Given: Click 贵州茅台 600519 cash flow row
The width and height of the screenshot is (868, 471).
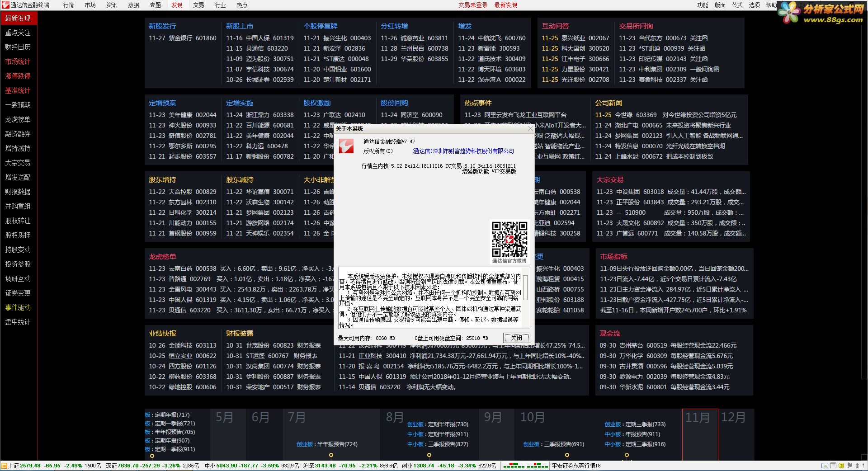Looking at the screenshot, I should tap(668, 345).
